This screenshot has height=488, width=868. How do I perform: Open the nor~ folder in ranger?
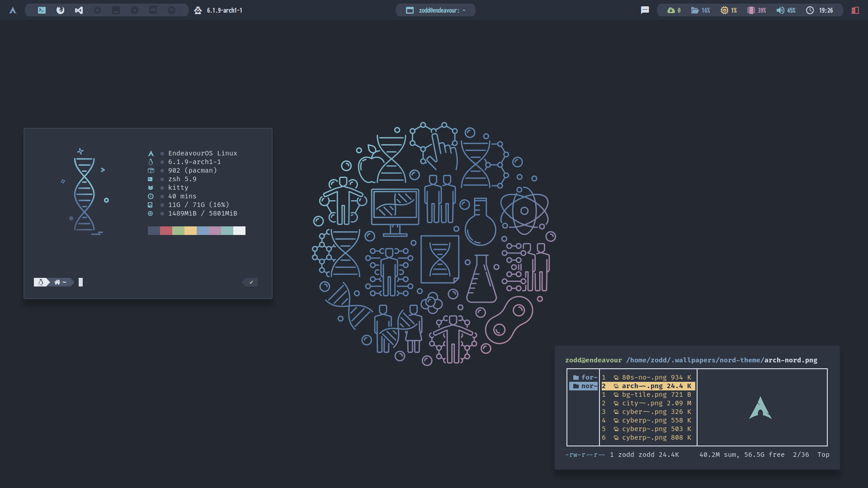point(584,386)
